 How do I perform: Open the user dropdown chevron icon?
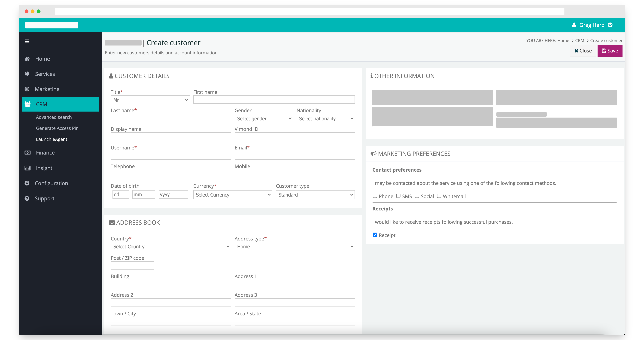610,25
